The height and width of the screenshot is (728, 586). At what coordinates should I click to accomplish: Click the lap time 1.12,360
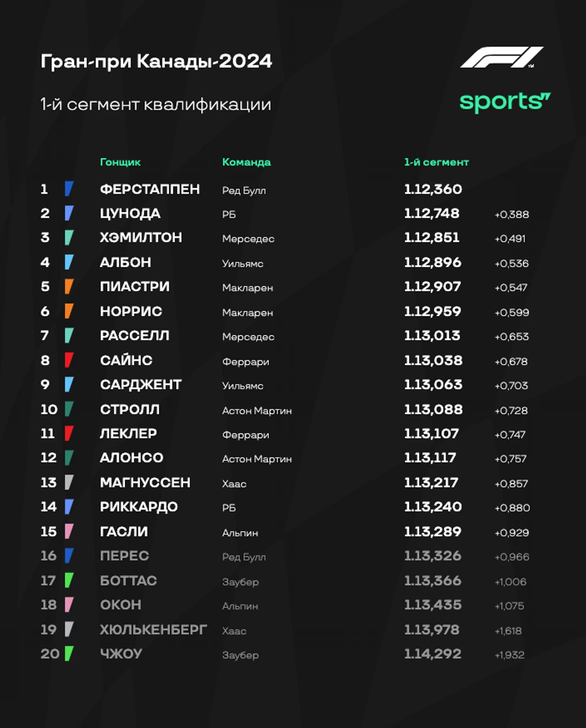click(x=433, y=189)
